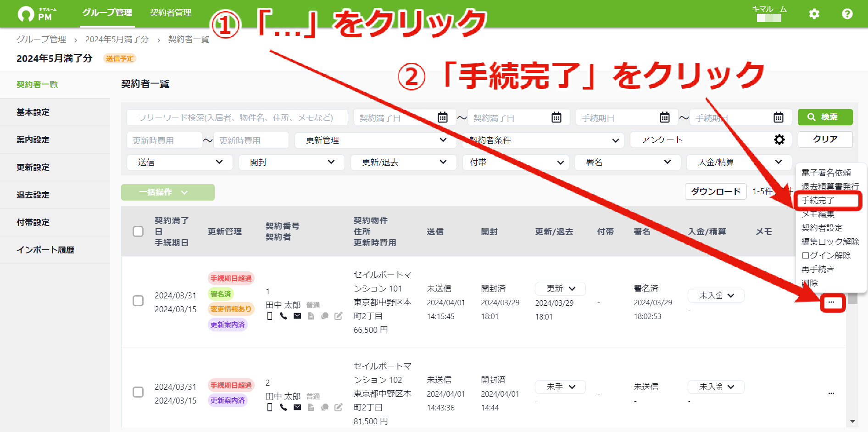This screenshot has width=868, height=432.
Task: Select 手続完了 from the context menu
Action: pos(818,200)
